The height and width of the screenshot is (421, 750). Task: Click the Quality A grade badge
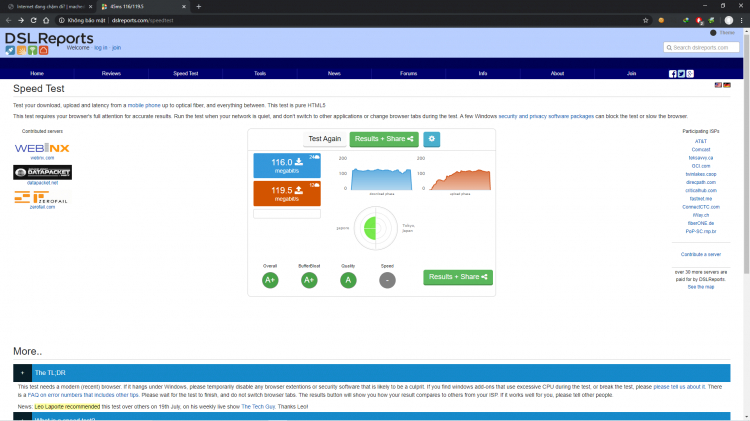coord(348,280)
